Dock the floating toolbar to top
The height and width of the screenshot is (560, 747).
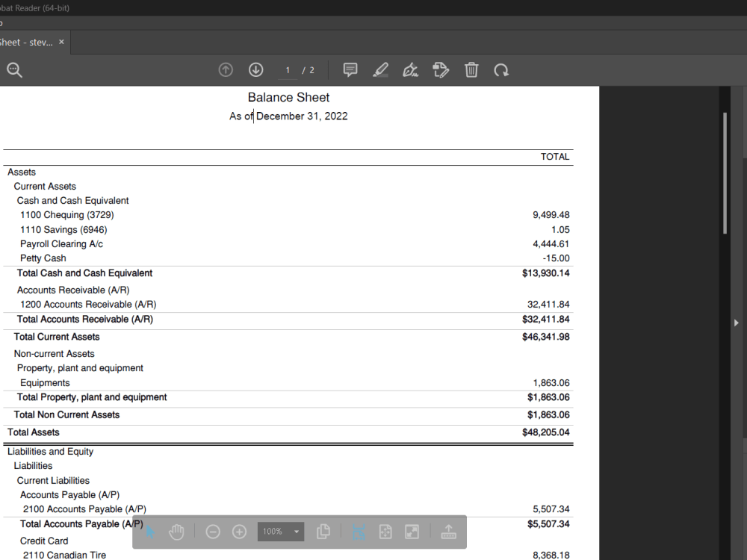pos(448,532)
